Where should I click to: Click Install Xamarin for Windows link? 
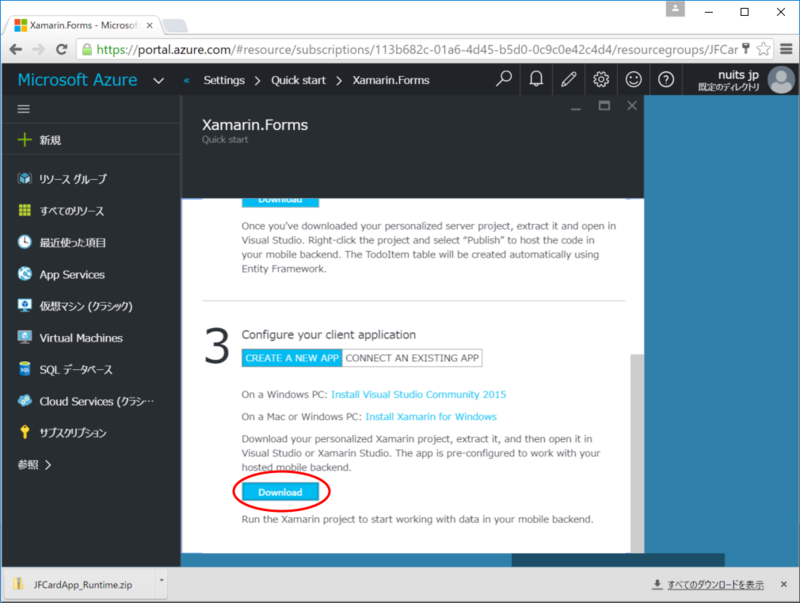point(431,417)
